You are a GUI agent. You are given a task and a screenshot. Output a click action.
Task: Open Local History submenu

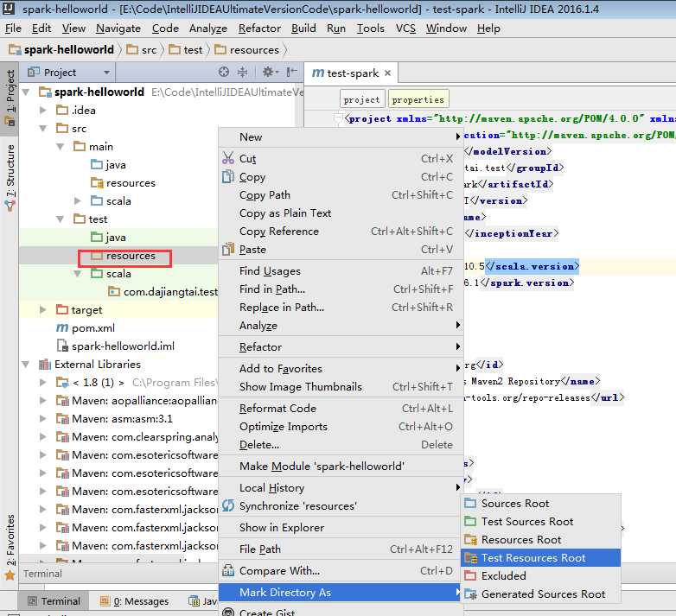pos(341,487)
